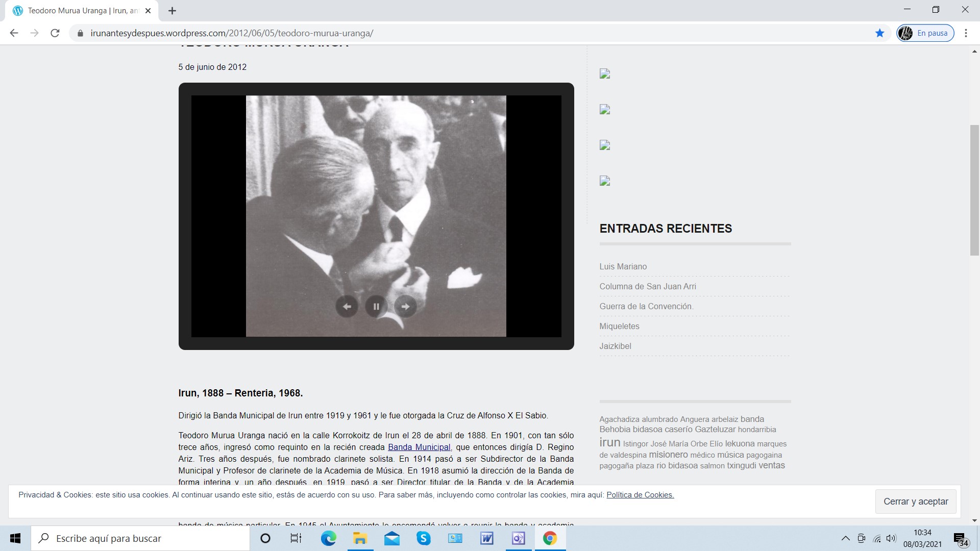Select the hondarribia tag
Viewport: 980px width, 551px height.
pyautogui.click(x=757, y=430)
